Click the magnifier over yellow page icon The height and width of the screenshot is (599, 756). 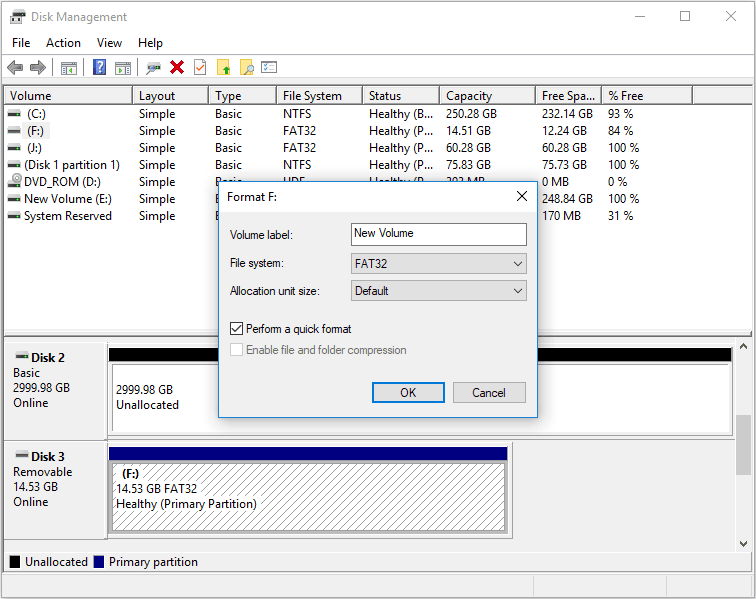click(x=246, y=67)
